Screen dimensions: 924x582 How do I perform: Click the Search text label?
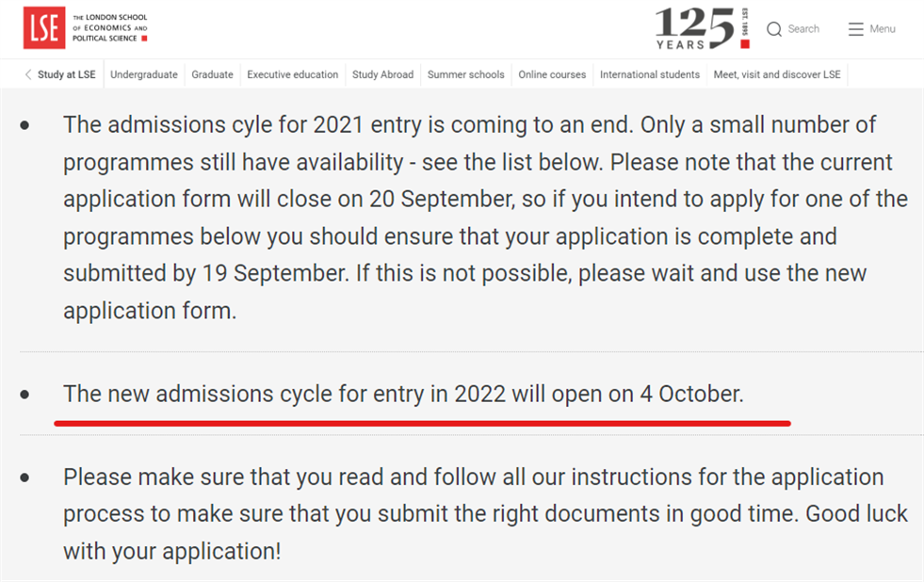click(x=803, y=29)
